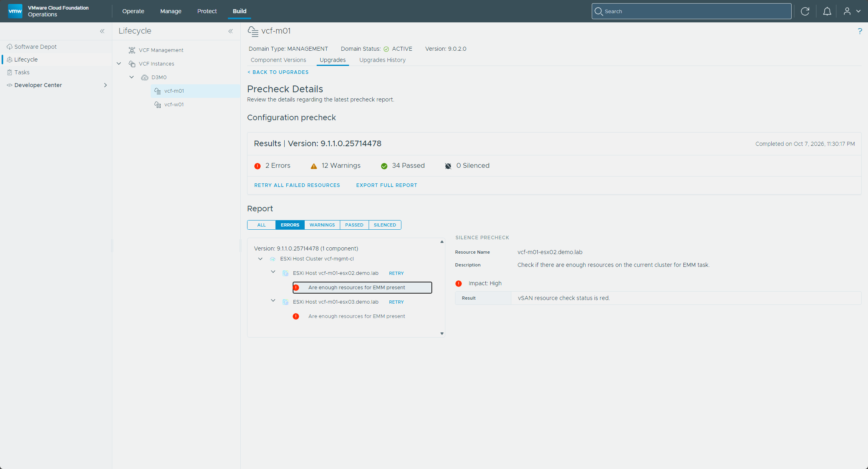
Task: Click the VMware vmw logo icon
Action: click(15, 11)
